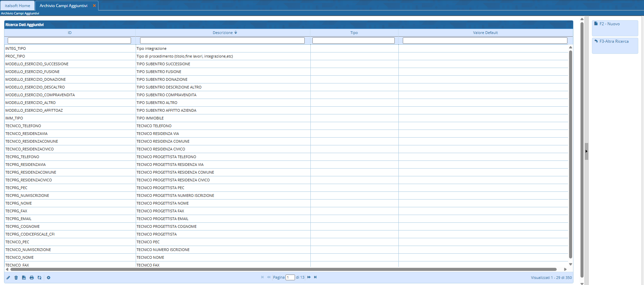The width and height of the screenshot is (644, 285).
Task: Click the ID filter input field
Action: (x=69, y=41)
